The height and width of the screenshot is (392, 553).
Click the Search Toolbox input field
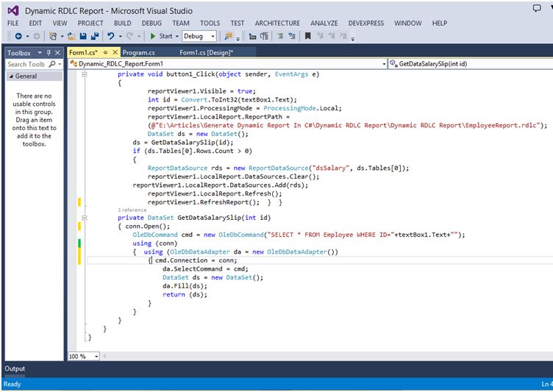26,65
